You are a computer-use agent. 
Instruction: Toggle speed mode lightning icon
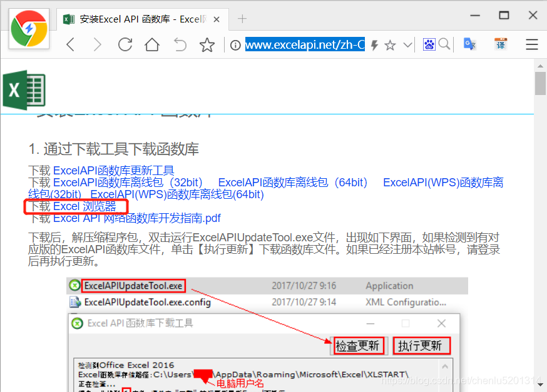pos(374,45)
